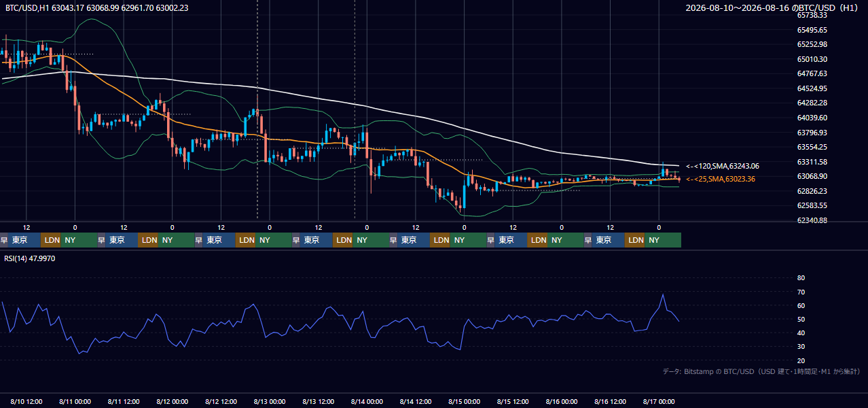Click price axis label 65252.98
The image size is (868, 408).
[812, 44]
